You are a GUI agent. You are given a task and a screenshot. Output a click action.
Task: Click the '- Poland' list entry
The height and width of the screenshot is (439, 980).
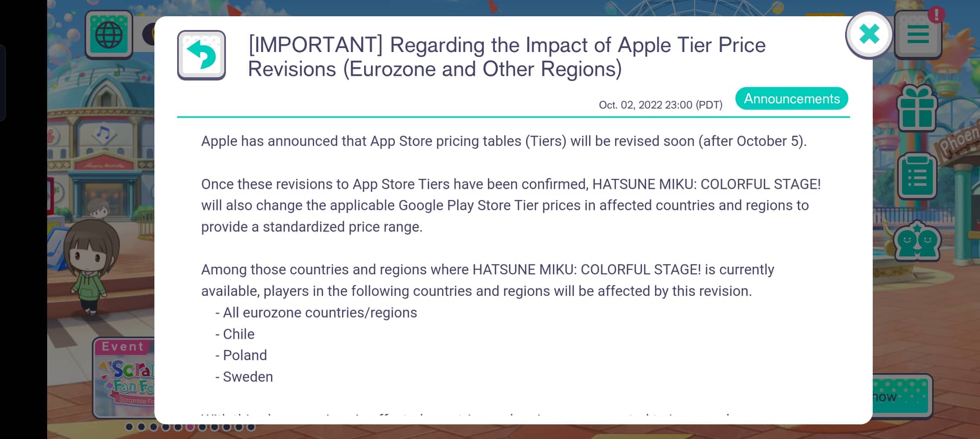tap(241, 355)
